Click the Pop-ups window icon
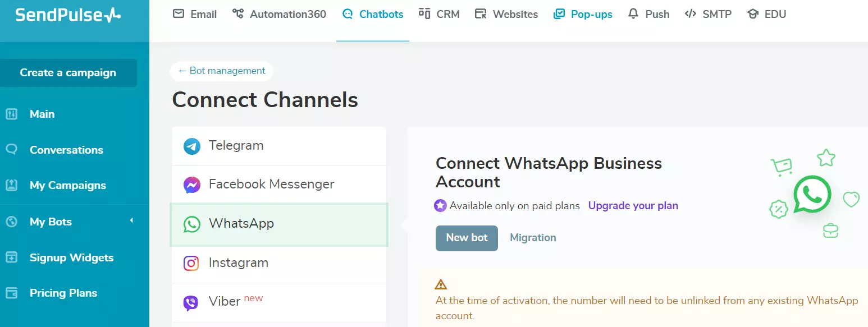 tap(559, 13)
